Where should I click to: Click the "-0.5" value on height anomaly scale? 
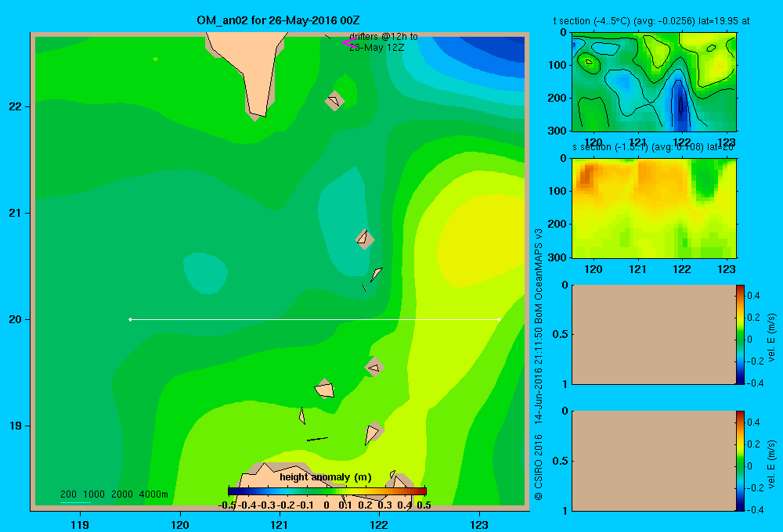pos(227,505)
